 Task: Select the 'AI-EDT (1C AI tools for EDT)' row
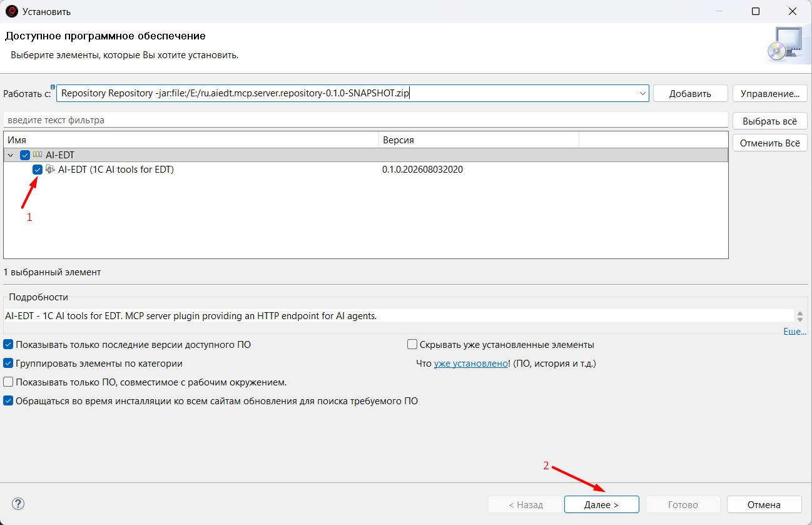click(x=366, y=169)
